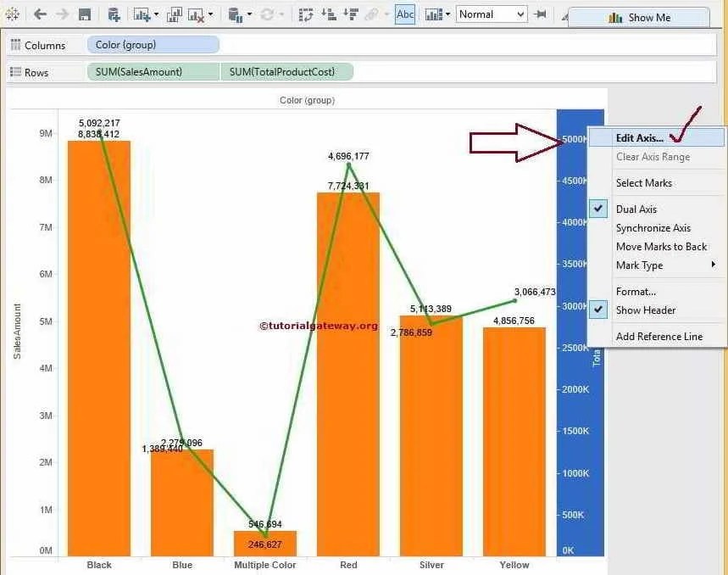Click the Run Update refresh icon
This screenshot has width=728, height=575.
pos(267,15)
